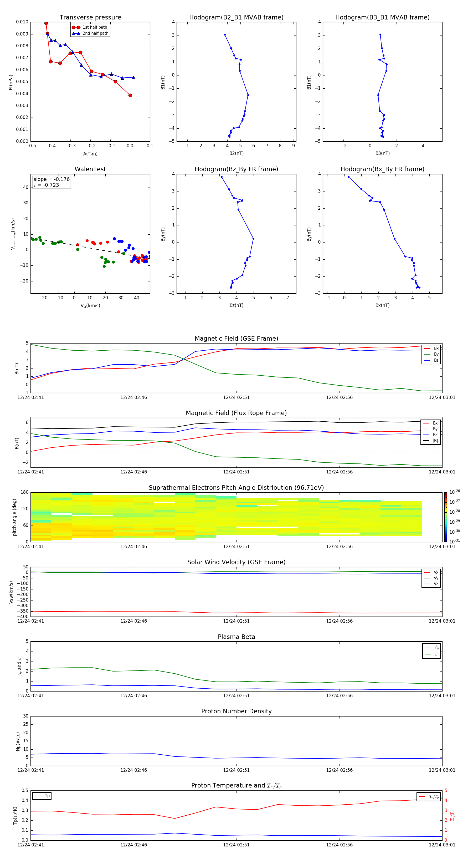The height and width of the screenshot is (868, 473).
Task: Click '1st half path' legend entry
Action: tap(90, 27)
